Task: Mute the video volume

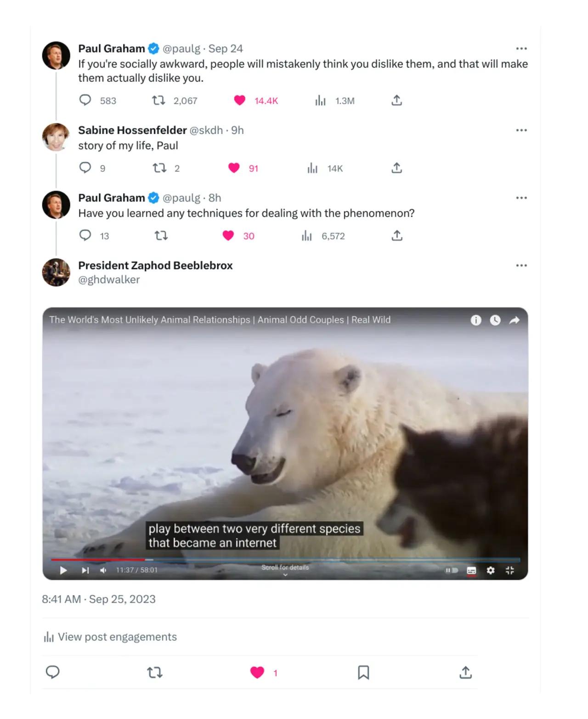Action: click(x=103, y=570)
